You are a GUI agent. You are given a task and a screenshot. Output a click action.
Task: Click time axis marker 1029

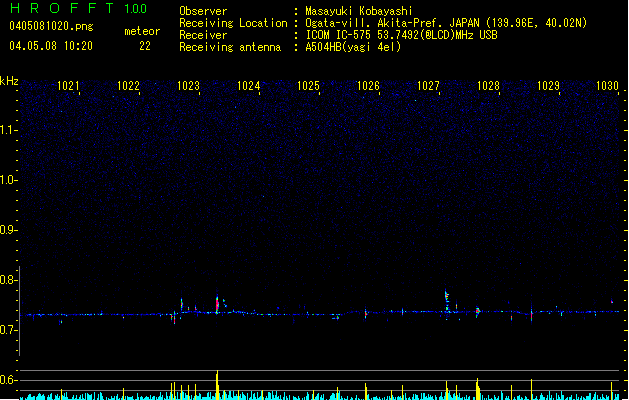click(x=548, y=86)
